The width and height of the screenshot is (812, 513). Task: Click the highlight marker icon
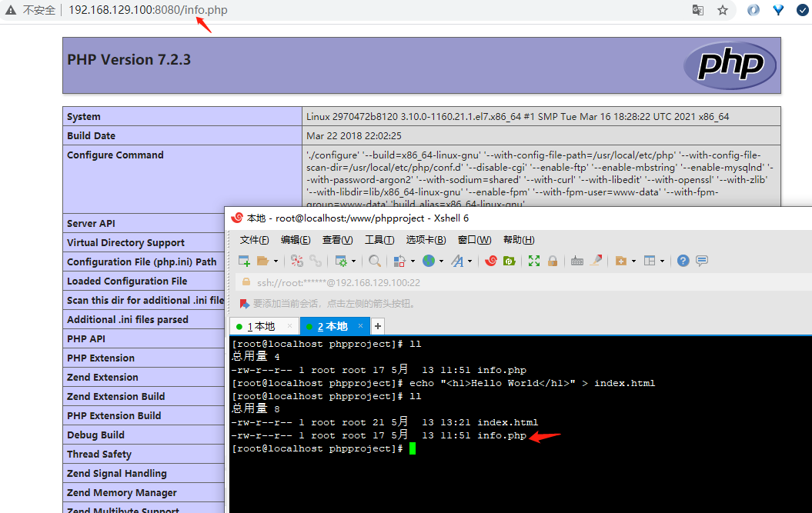[x=596, y=261]
